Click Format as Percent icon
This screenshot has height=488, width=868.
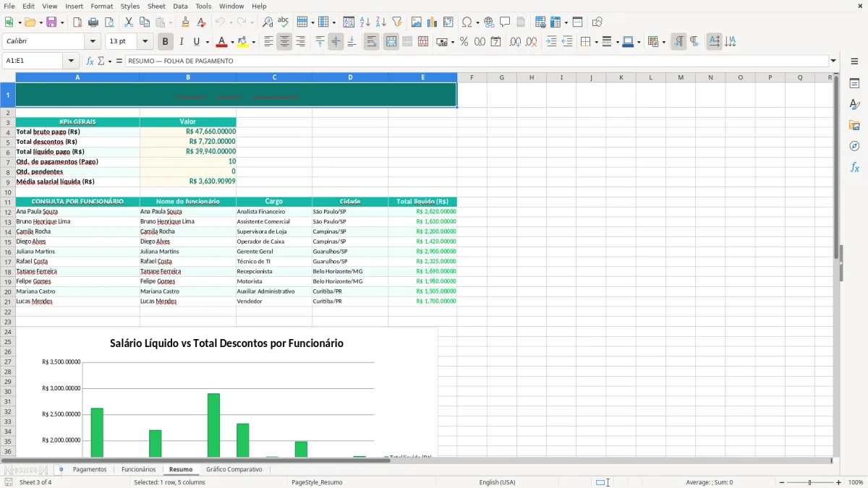464,42
